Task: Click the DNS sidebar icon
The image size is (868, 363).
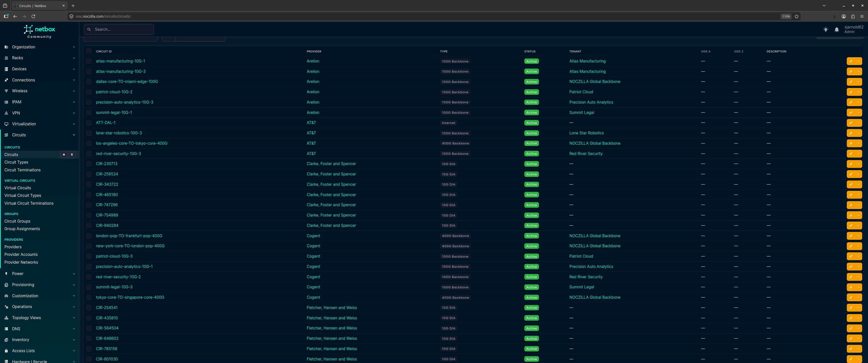Action: coord(6,329)
